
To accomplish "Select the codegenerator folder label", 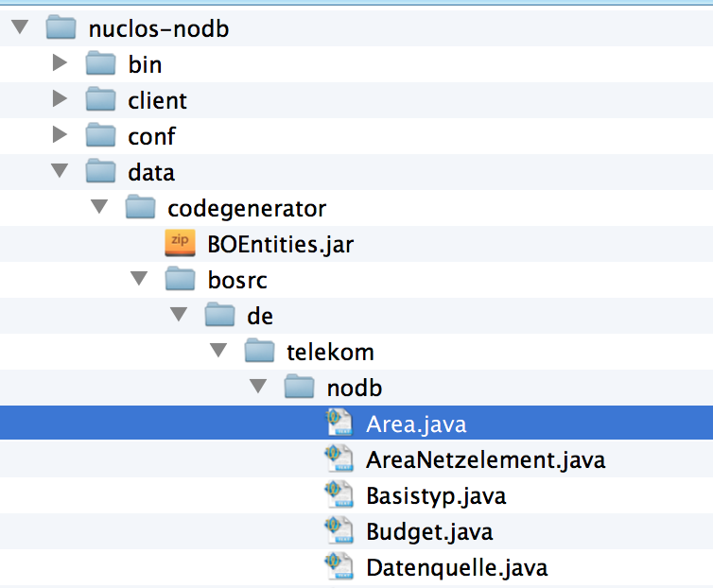I will coord(247,209).
